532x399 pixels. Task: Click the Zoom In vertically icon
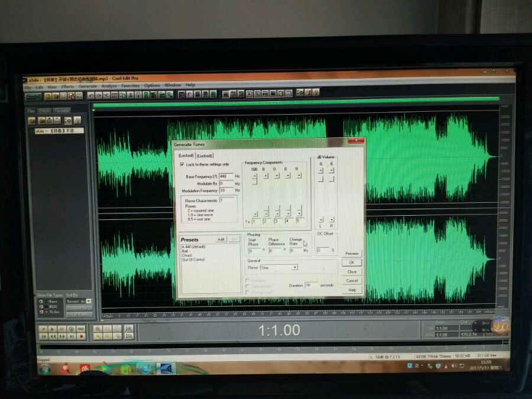(x=129, y=329)
